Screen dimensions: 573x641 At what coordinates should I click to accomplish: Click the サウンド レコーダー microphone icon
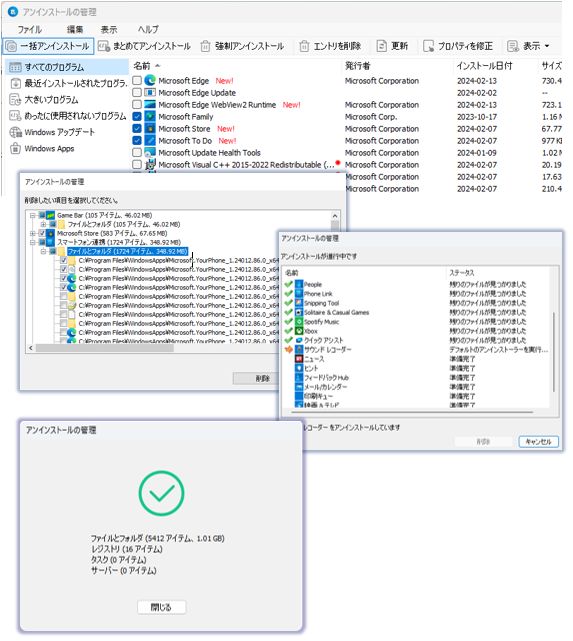[x=299, y=350]
